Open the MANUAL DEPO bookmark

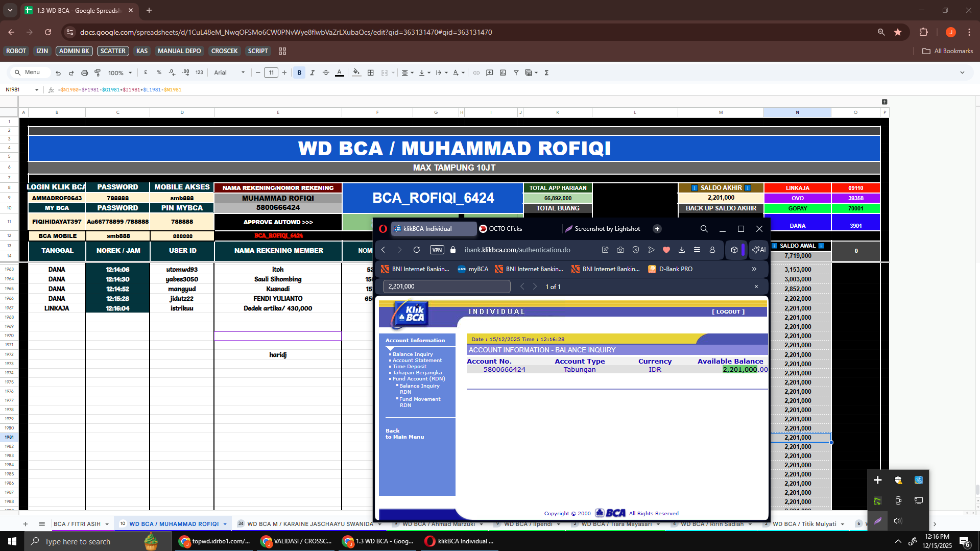click(179, 51)
